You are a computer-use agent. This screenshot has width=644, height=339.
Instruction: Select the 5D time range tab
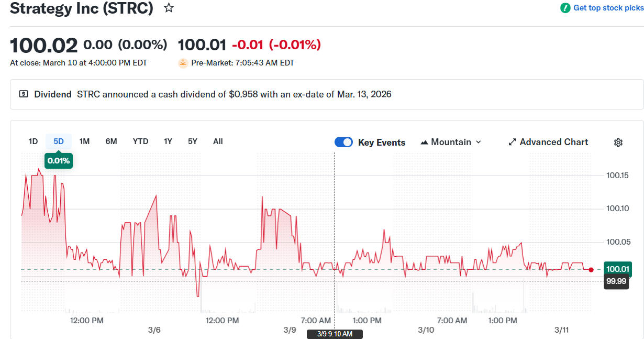[59, 141]
